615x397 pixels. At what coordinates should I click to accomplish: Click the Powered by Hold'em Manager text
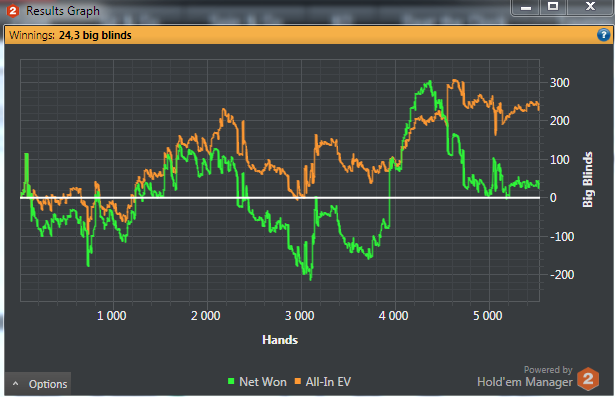[x=525, y=377]
